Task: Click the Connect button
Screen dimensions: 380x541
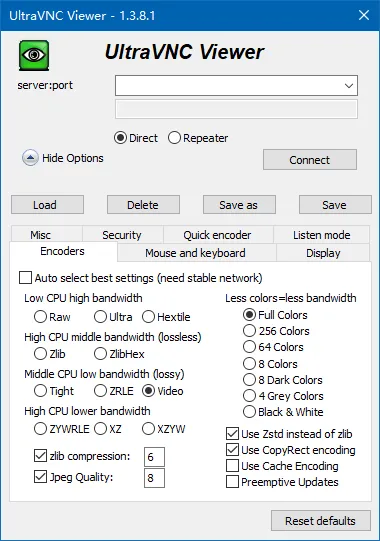Action: (x=310, y=160)
